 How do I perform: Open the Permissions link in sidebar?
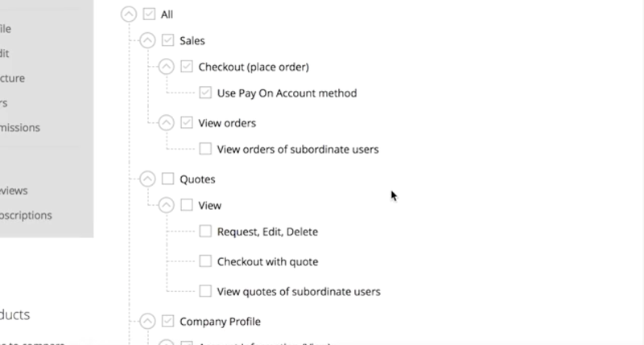point(19,127)
